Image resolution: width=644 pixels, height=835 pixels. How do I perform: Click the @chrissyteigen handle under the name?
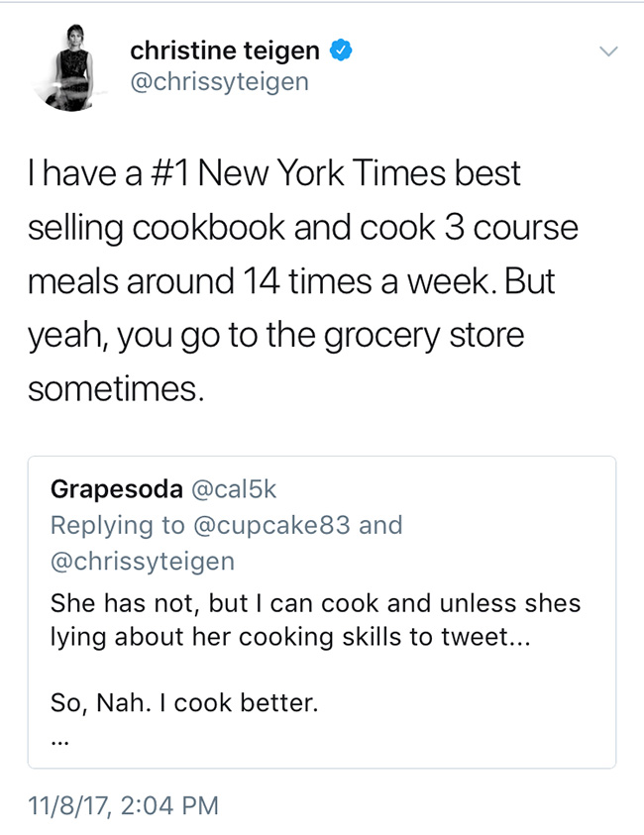pyautogui.click(x=219, y=81)
